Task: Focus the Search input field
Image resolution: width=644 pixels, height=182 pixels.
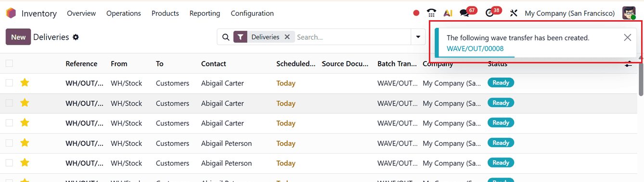Action: (x=352, y=37)
